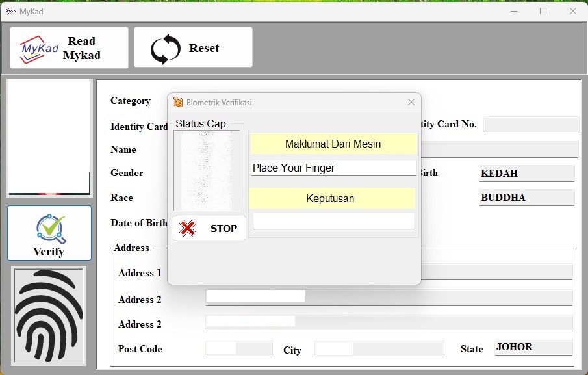Click the KEDAH place of birth field
The width and height of the screenshot is (588, 375).
(x=526, y=174)
